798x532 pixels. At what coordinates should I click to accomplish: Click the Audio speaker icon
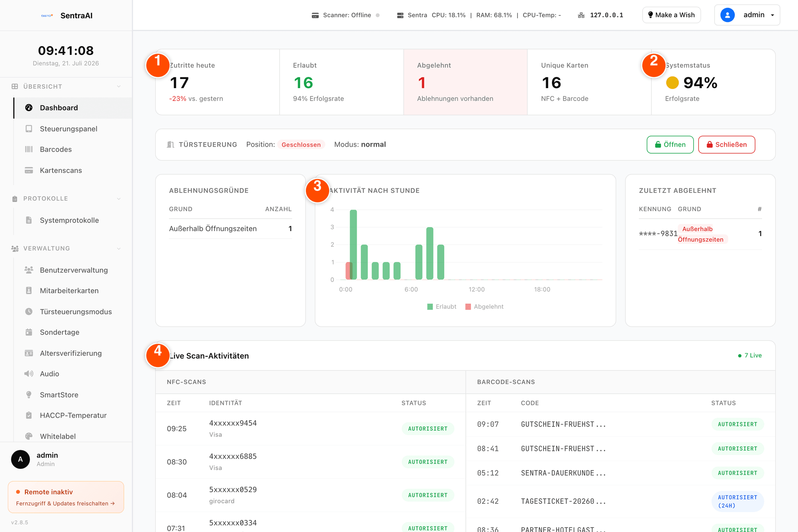point(29,374)
